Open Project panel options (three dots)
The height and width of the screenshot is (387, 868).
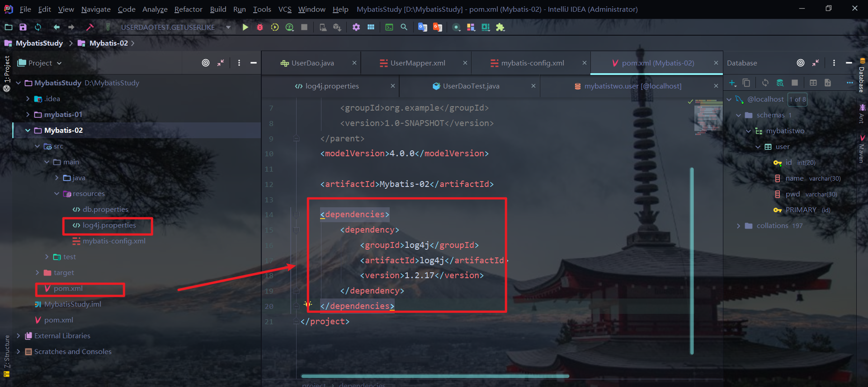(239, 63)
